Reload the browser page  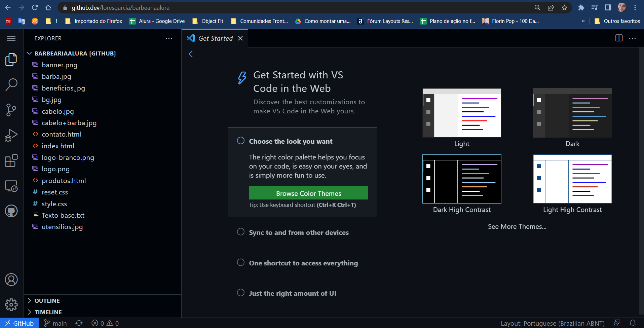pos(35,7)
